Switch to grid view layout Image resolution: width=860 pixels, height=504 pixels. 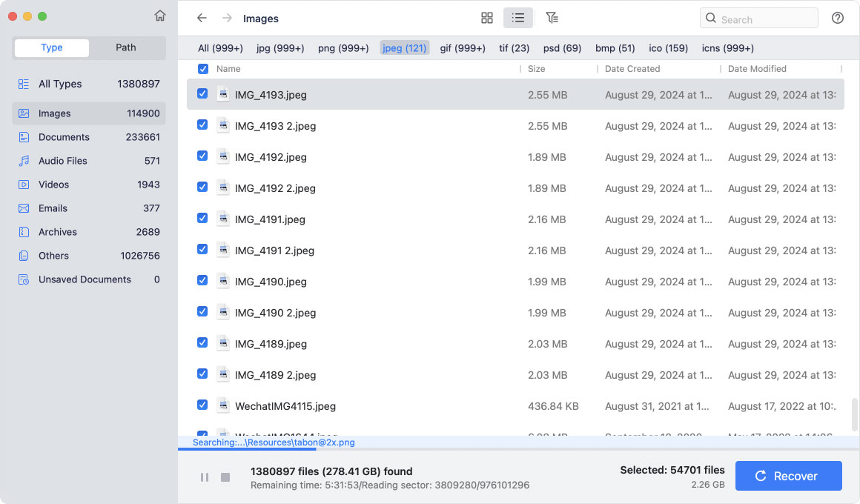(x=487, y=18)
